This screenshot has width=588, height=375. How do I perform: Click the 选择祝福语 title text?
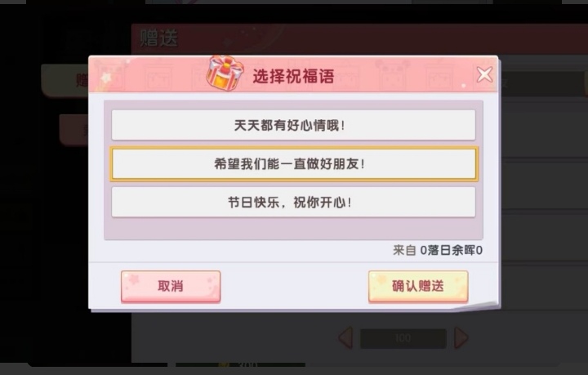pyautogui.click(x=293, y=77)
